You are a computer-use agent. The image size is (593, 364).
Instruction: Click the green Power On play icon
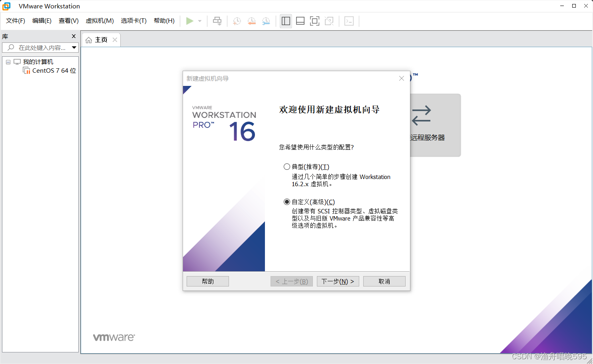tap(190, 21)
